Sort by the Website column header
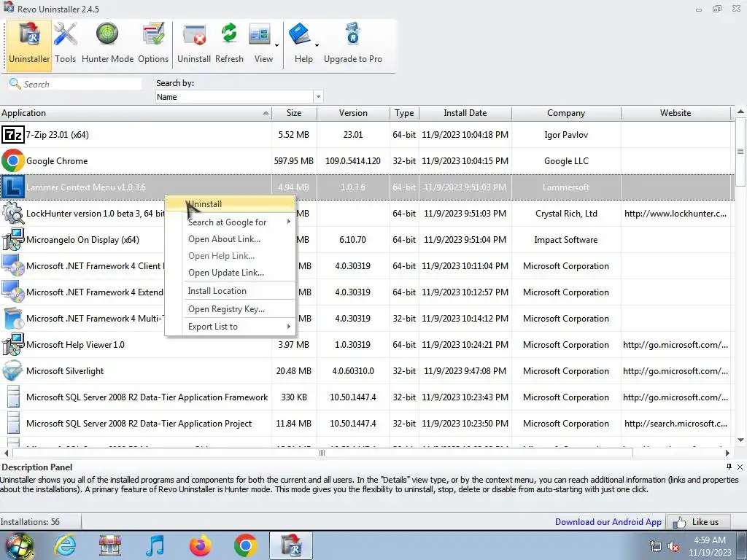The image size is (747, 560). point(675,113)
